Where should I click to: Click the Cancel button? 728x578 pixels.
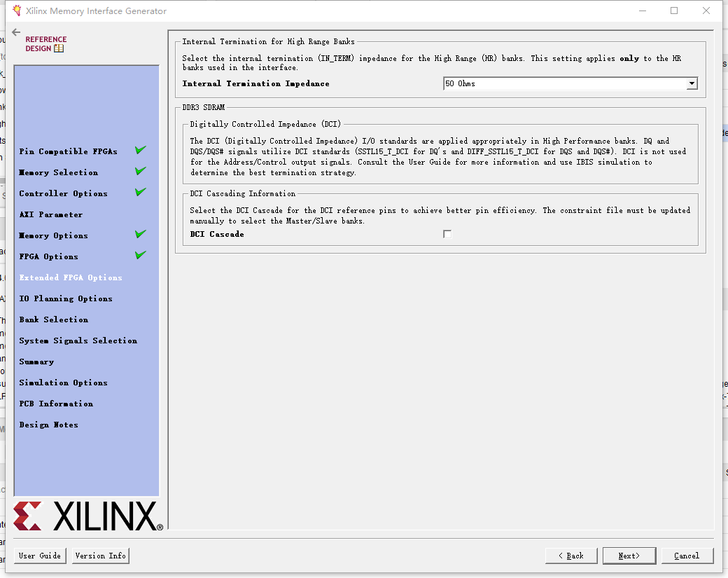tap(687, 556)
